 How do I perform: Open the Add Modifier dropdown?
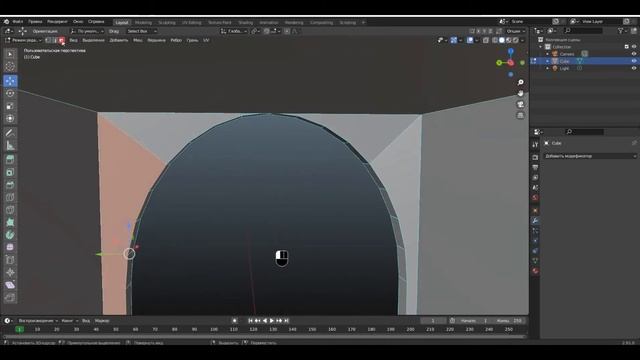[x=590, y=156]
